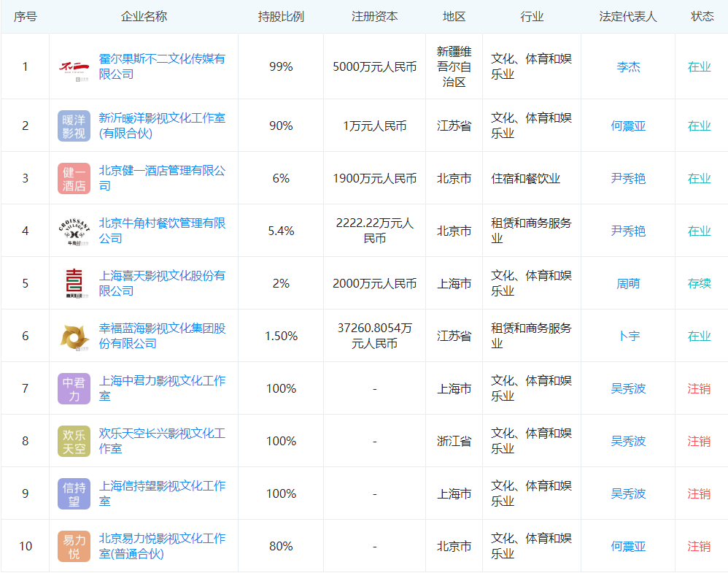Click row number 10 cell

pos(25,546)
